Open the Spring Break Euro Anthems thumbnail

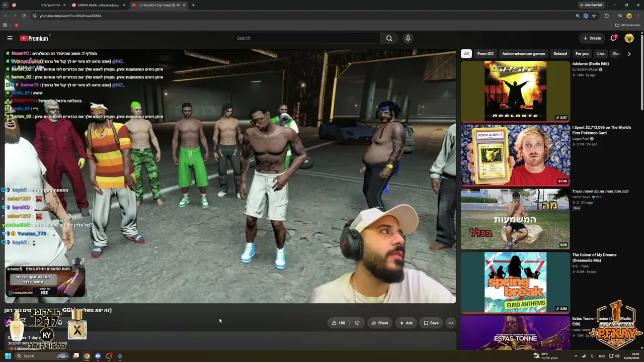pos(515,283)
